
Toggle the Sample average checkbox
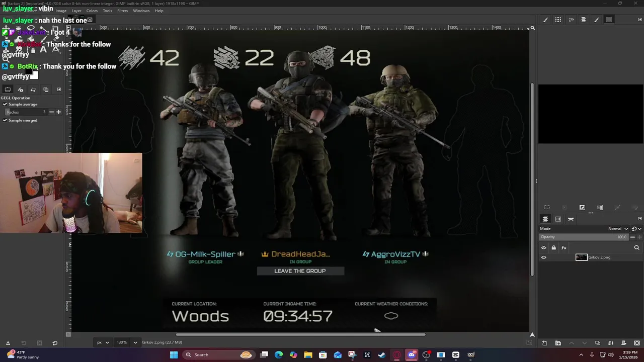pos(5,104)
